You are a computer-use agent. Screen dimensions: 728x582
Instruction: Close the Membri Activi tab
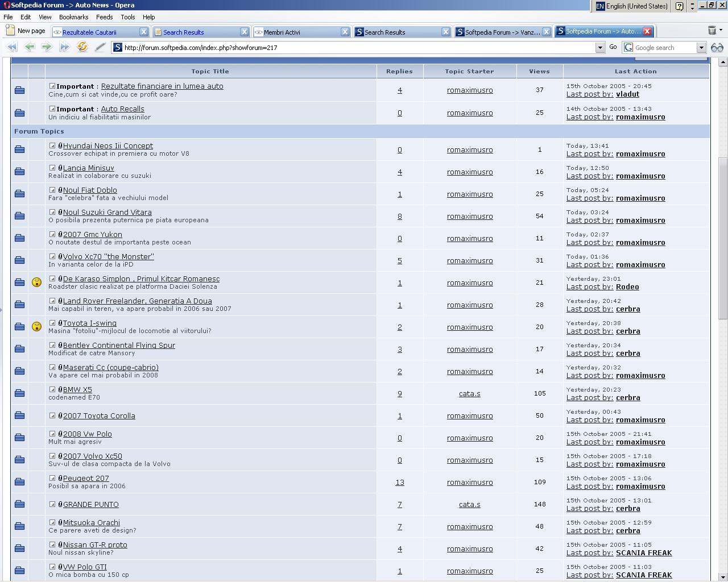pos(345,32)
